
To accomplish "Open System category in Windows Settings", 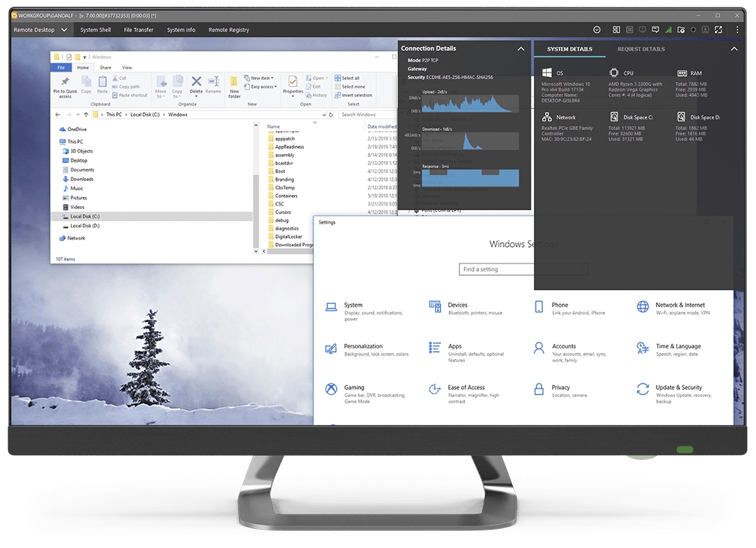I will pyautogui.click(x=364, y=311).
